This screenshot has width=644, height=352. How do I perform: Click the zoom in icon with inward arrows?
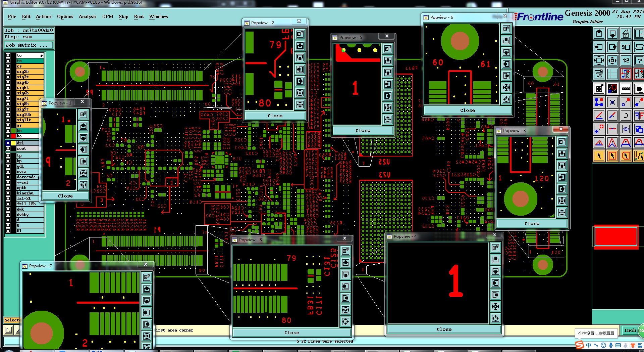(x=599, y=60)
